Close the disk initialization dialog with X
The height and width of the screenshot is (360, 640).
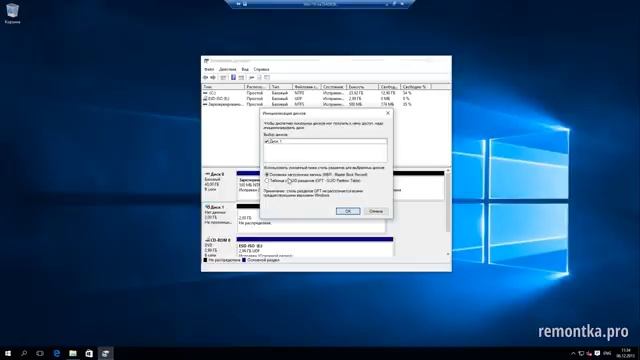(388, 113)
